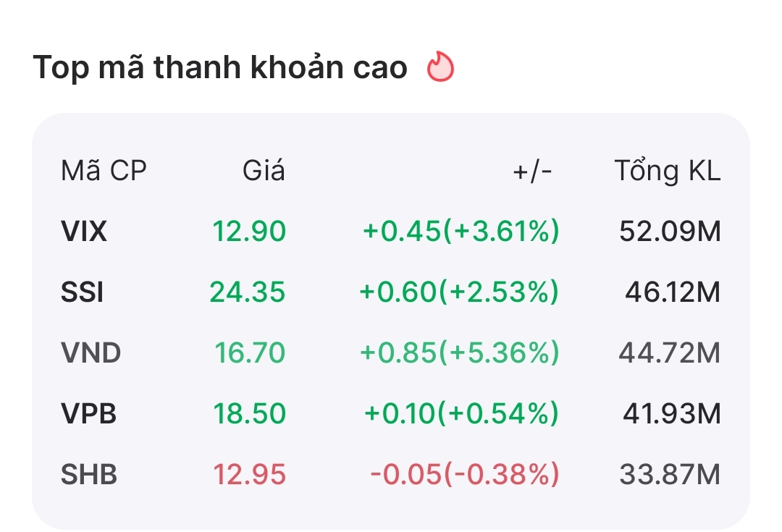Select the VPB volume 41.93M
The height and width of the screenshot is (532, 782).
coord(671,414)
